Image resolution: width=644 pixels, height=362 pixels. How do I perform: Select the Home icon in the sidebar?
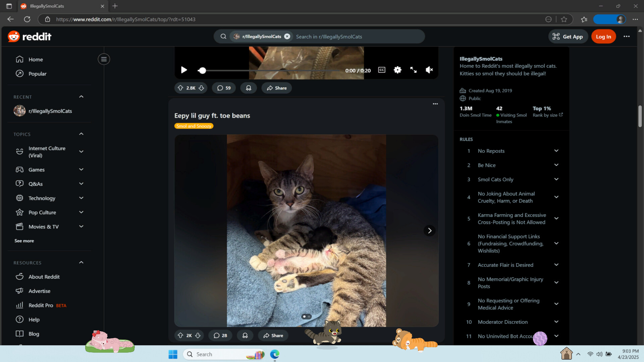click(20, 59)
